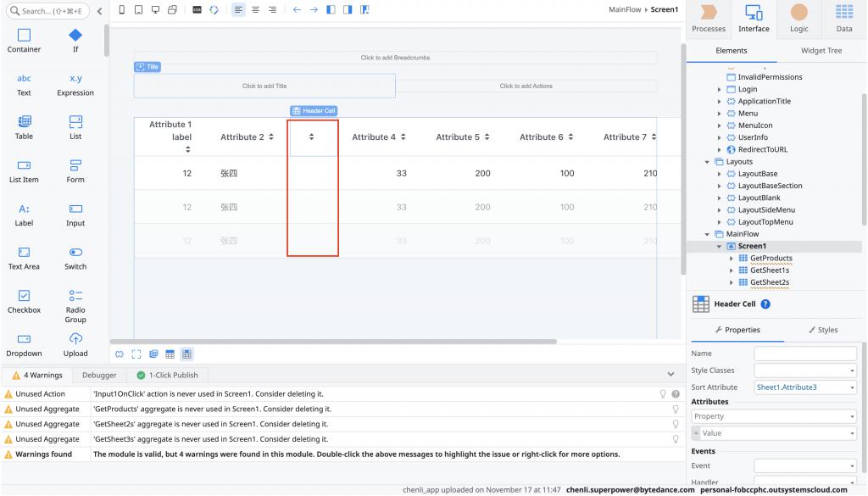The height and width of the screenshot is (496, 868).
Task: Select the Form widget in the toolbox
Action: pyautogui.click(x=75, y=171)
